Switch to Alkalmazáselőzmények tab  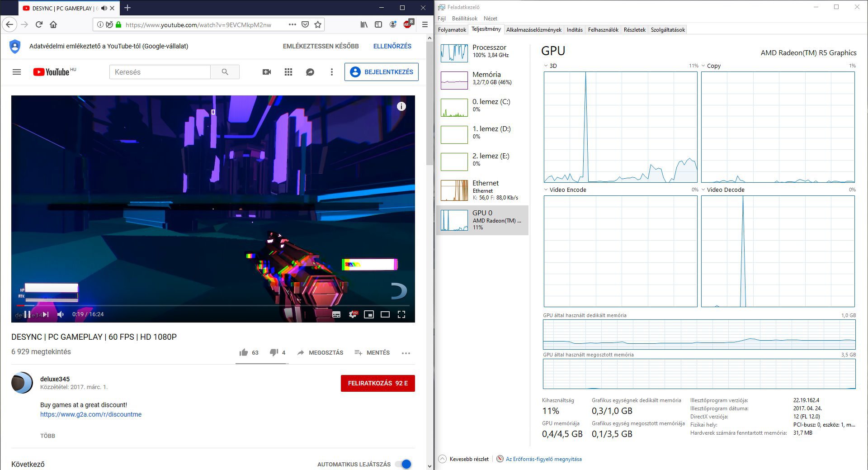[x=534, y=30]
